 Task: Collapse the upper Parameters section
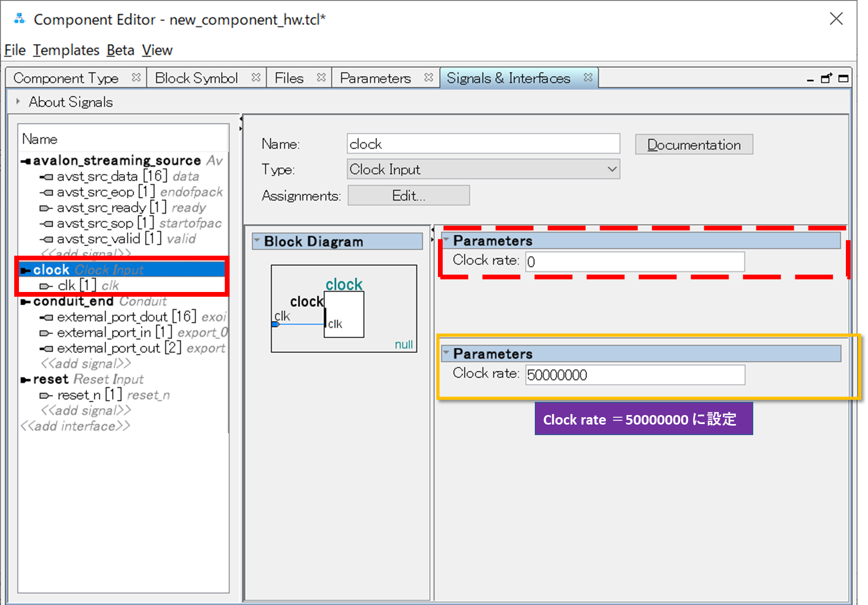click(x=446, y=240)
